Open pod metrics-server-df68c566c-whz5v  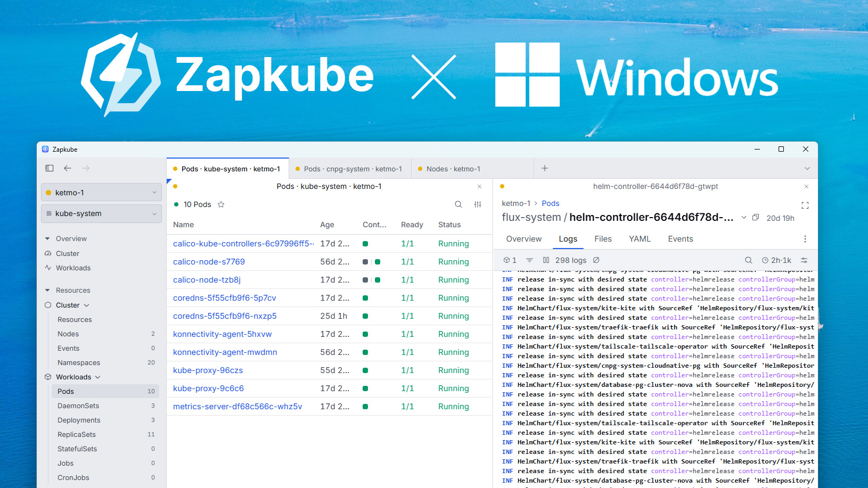point(238,407)
